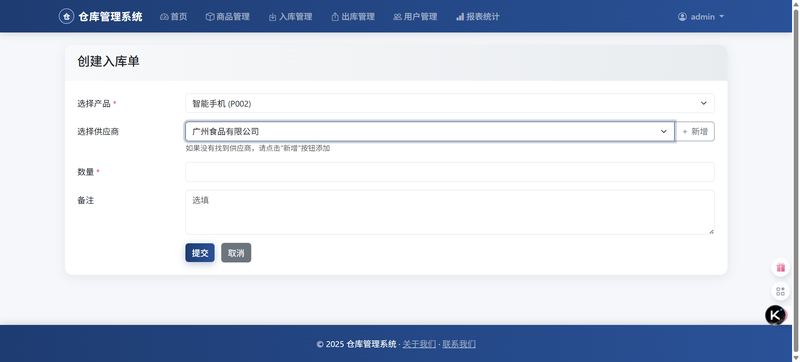Open the 选择产品 dropdown
Screen dimensions: 800x362
pyautogui.click(x=449, y=103)
